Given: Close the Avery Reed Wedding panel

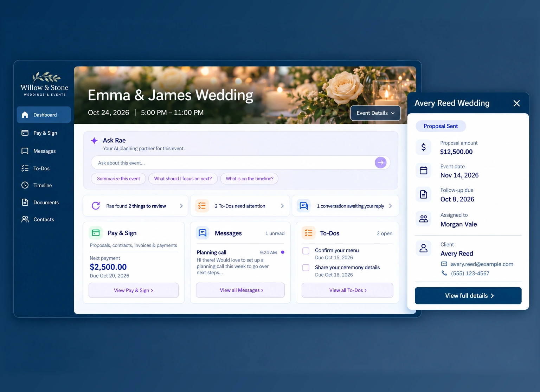Looking at the screenshot, I should pos(516,103).
